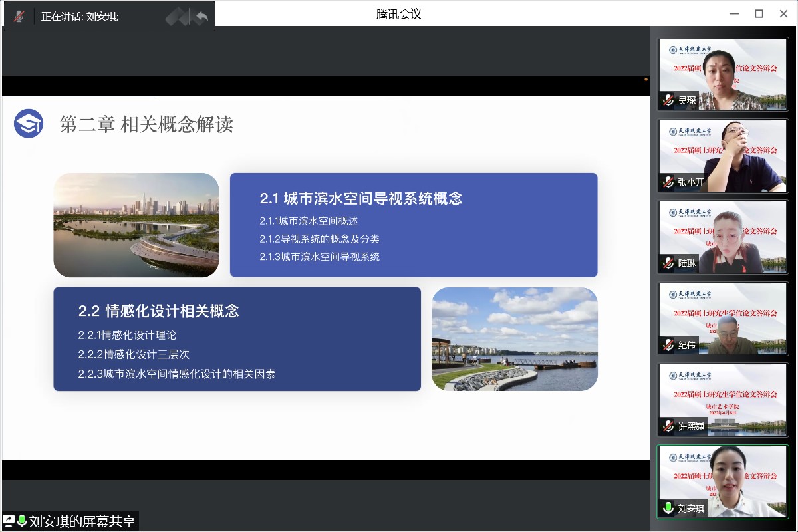Image resolution: width=798 pixels, height=532 pixels.
Task: Click the graduation cap logo on slide
Action: (x=29, y=124)
